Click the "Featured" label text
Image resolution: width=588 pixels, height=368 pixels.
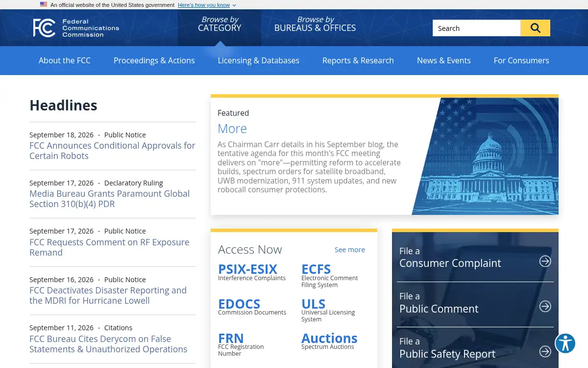233,113
